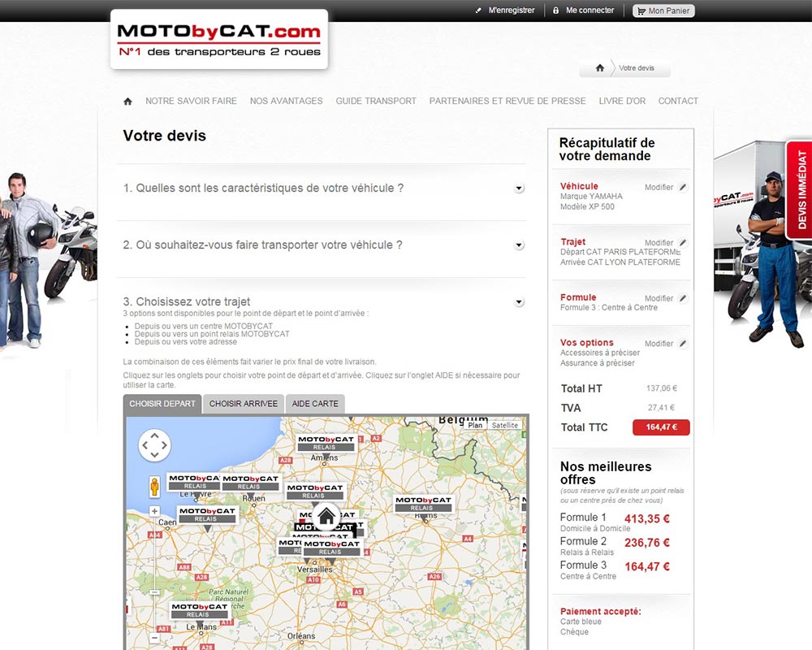Screen dimensions: 812x650
Task: Open LIVRE D'OR menu item
Action: point(622,101)
